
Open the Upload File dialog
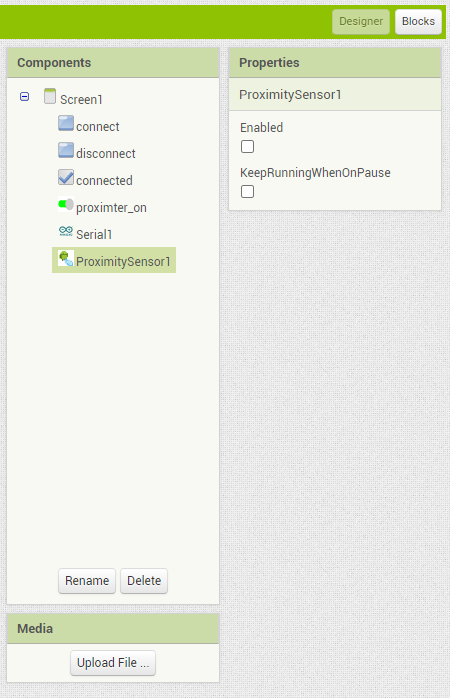(x=113, y=663)
